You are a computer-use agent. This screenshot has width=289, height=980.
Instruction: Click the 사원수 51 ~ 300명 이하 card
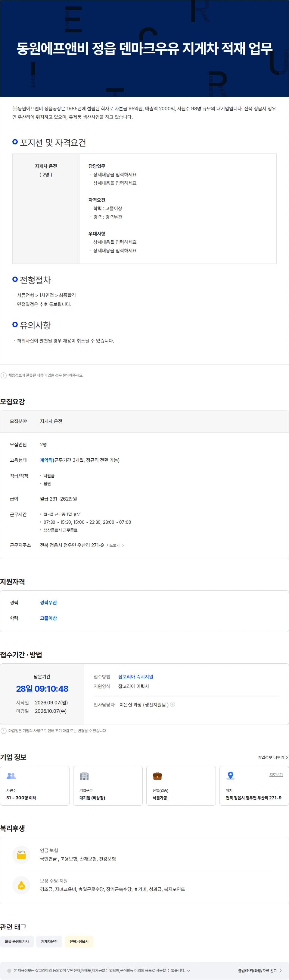(x=35, y=785)
